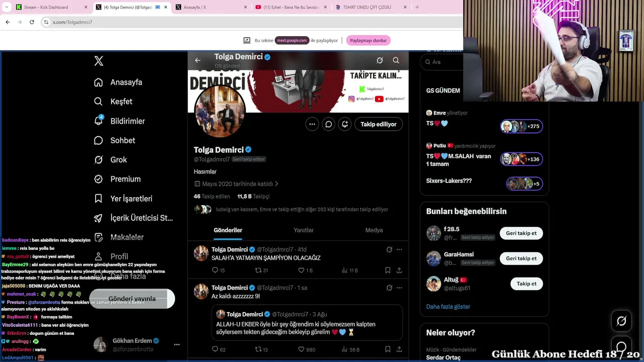Open account menu dots beside Gökhan Erdem

tap(177, 344)
